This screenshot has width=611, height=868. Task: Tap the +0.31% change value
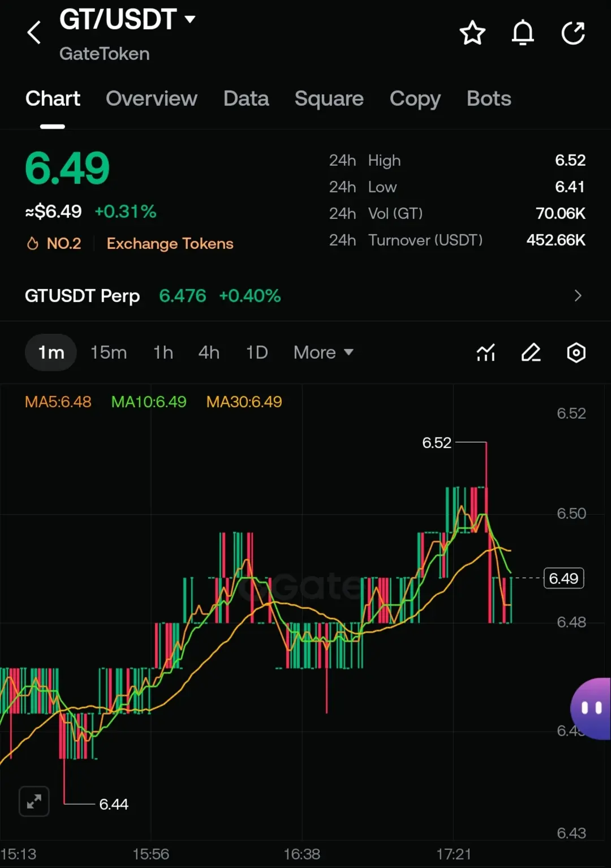126,212
